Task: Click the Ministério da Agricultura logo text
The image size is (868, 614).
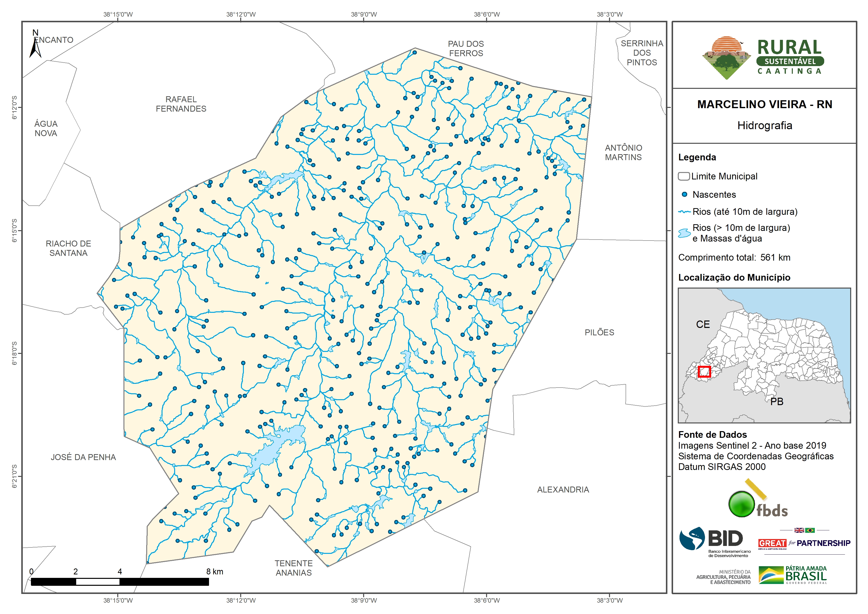Action: (x=723, y=577)
